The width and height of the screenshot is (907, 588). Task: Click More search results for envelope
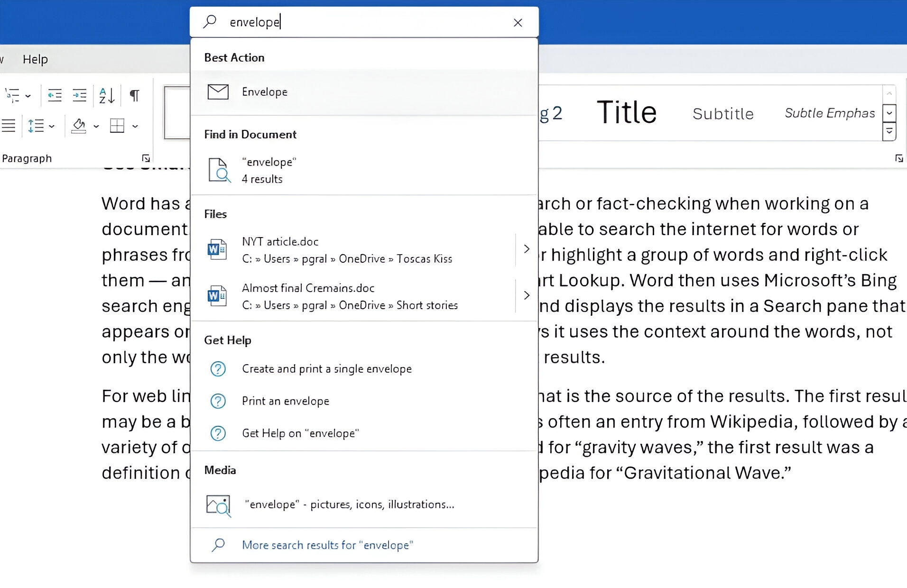click(x=327, y=544)
